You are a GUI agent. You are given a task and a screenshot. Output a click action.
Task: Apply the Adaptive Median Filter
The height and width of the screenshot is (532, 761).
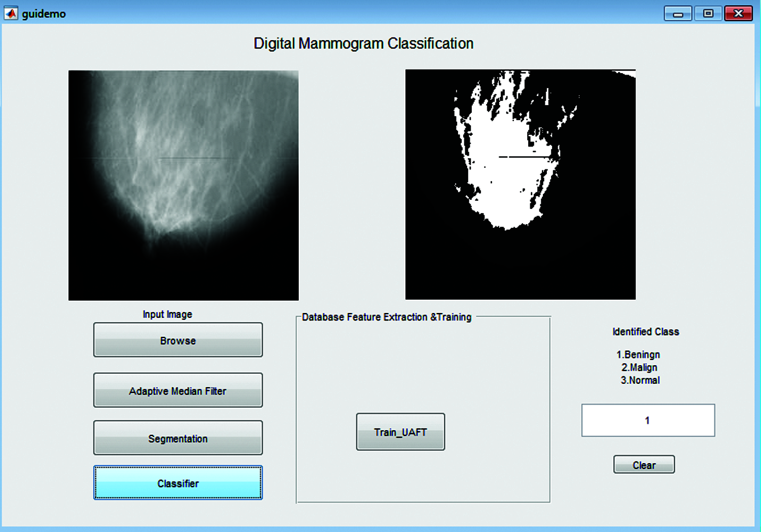click(x=178, y=391)
